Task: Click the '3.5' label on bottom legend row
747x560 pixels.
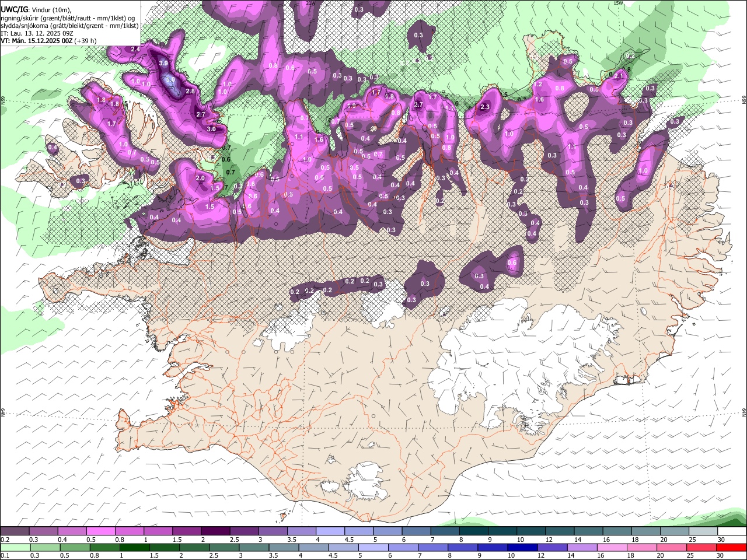Action: coord(274,555)
